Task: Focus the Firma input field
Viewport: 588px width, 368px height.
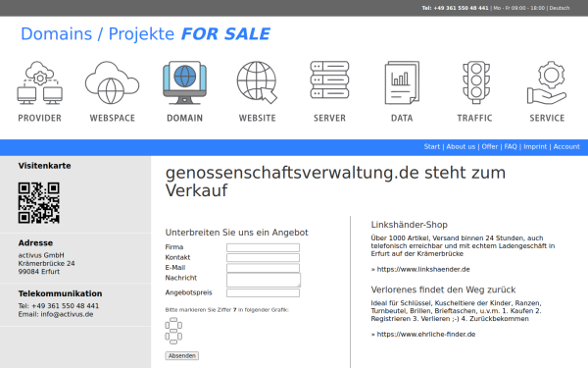Action: click(x=263, y=247)
